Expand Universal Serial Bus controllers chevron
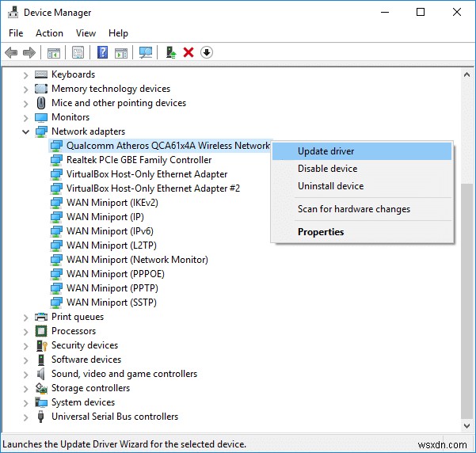 tap(26, 417)
